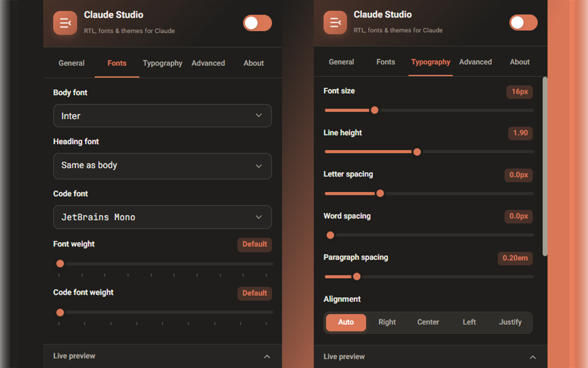588x368 pixels.
Task: Collapse Live preview in the Fonts panel
Action: (267, 356)
